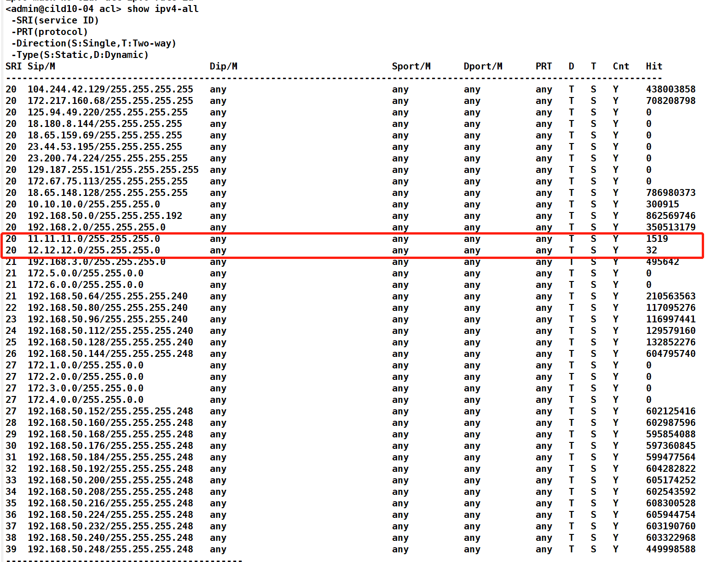Select the source IP 11.11.11.0/255.255.255.0
This screenshot has width=728, height=562.
(94, 239)
